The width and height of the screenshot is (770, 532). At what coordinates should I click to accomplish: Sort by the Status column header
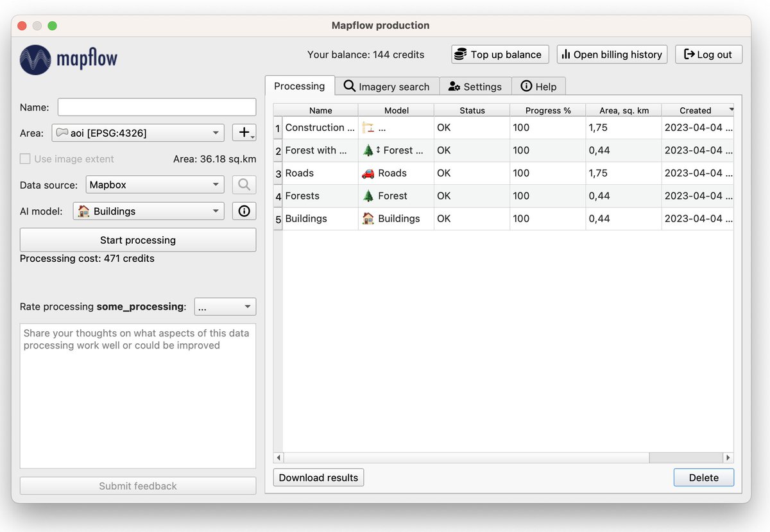click(x=472, y=110)
